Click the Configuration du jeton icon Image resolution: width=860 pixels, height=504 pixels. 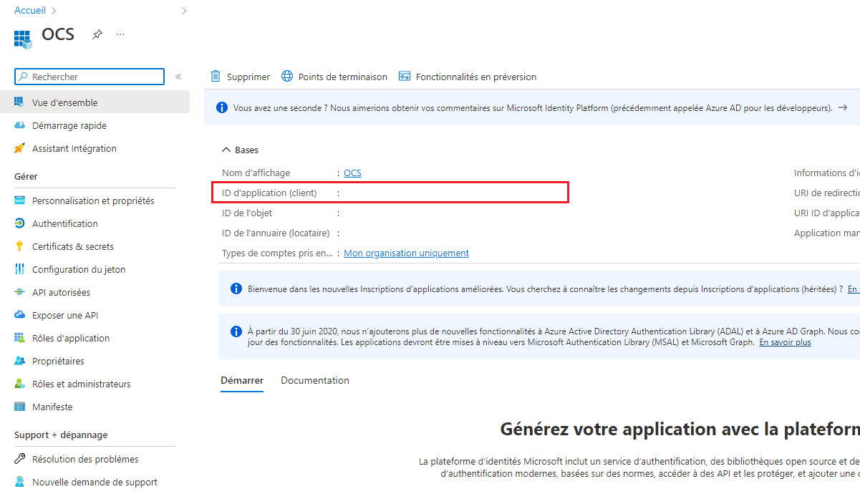[x=19, y=269]
